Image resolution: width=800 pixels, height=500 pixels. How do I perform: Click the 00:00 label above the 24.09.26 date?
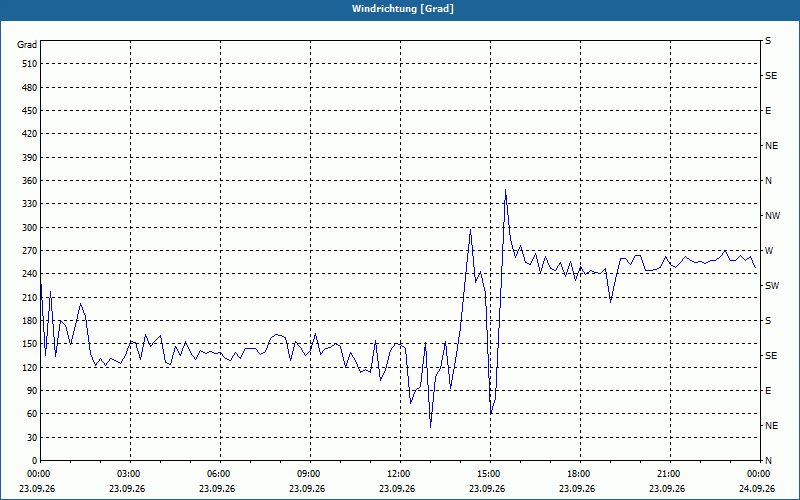pos(759,474)
